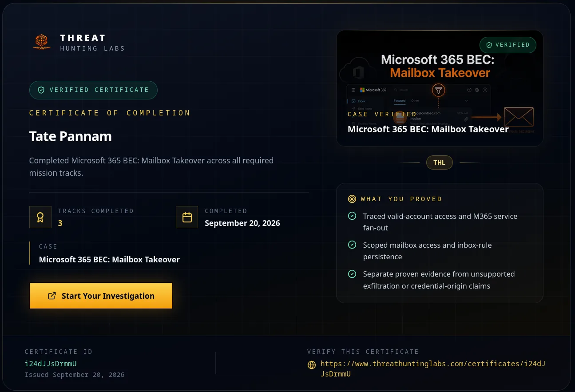Click the case name under the CASE label
575x392 pixels.
[x=109, y=259]
